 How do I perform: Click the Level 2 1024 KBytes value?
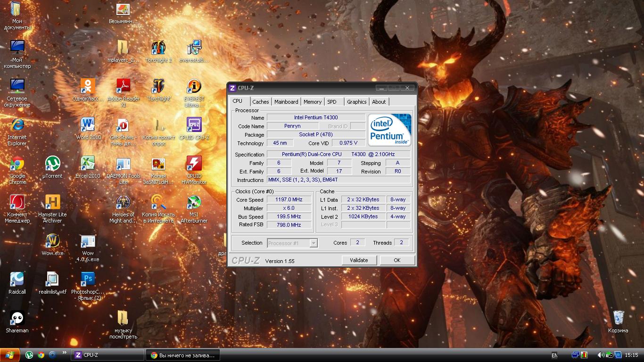click(363, 216)
